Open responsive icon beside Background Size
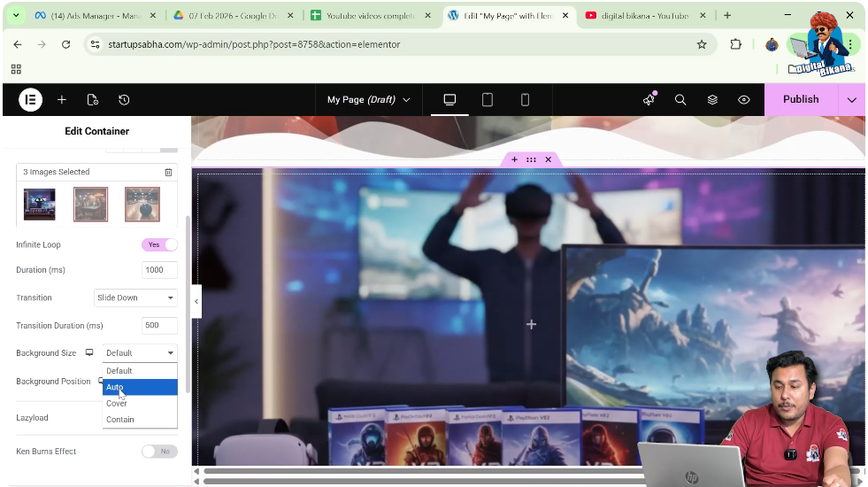 pos(89,352)
